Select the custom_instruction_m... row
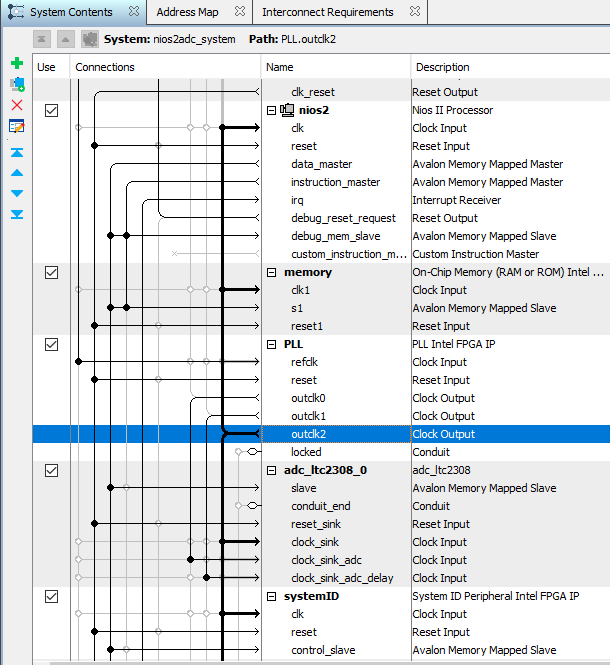This screenshot has width=610, height=665. point(321,254)
